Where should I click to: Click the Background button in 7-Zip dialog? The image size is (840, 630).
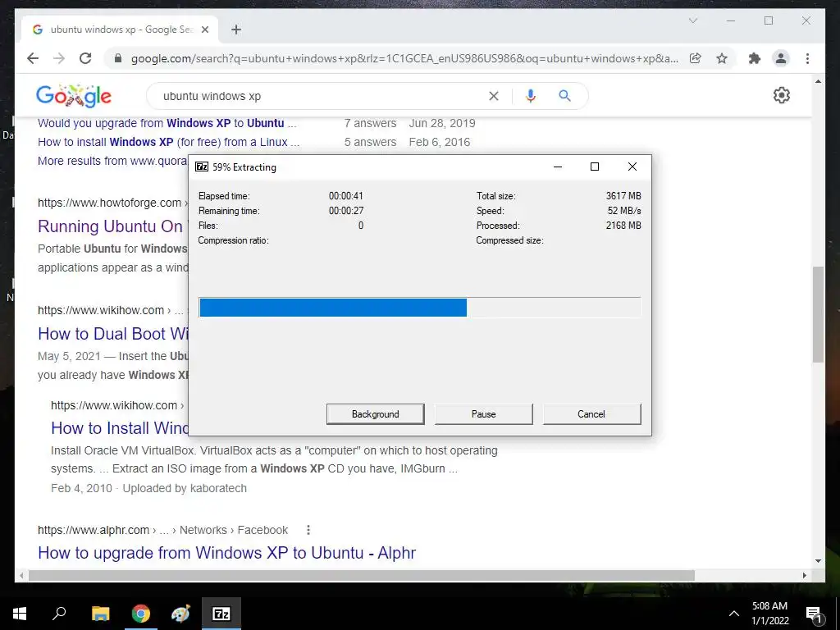[x=375, y=414]
